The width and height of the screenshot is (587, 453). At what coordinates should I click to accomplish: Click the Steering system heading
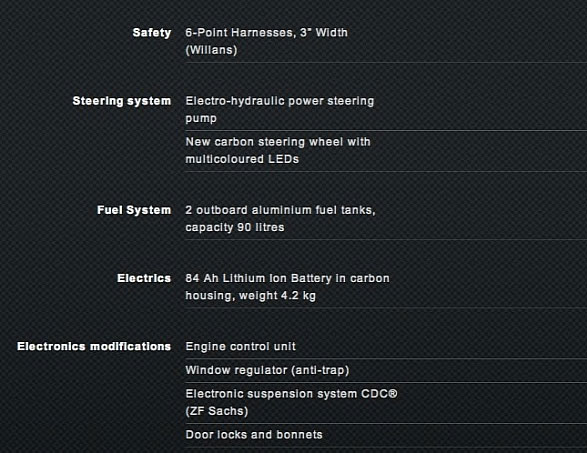tap(122, 101)
